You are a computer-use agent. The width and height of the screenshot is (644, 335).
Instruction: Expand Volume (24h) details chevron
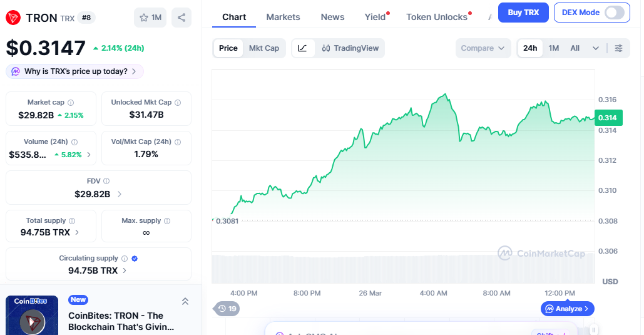click(x=89, y=155)
